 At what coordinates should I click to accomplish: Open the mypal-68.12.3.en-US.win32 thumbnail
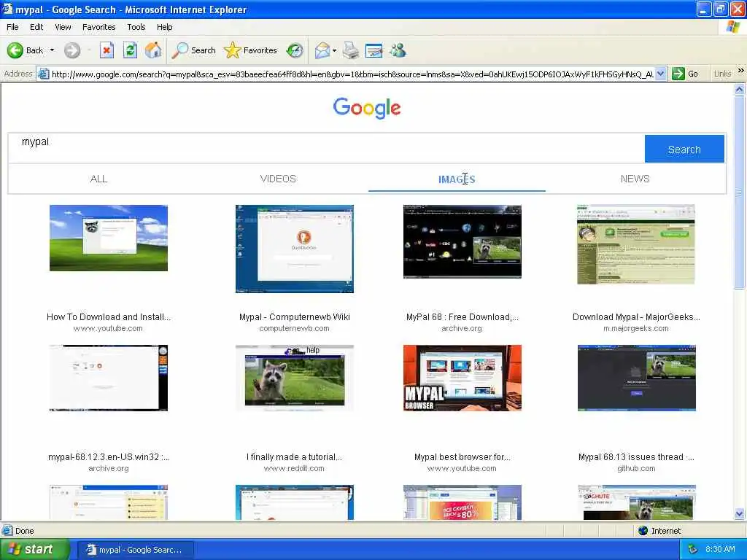(109, 378)
